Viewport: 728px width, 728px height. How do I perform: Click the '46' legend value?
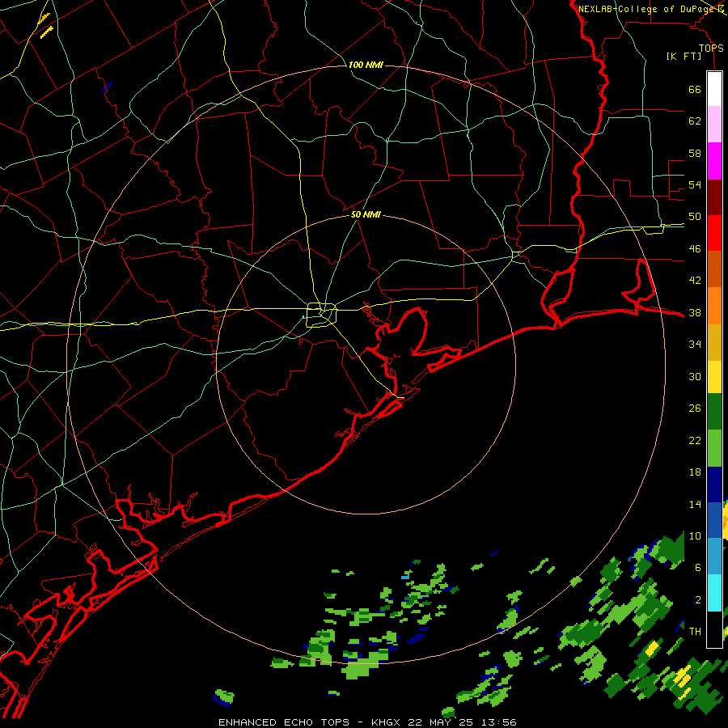click(x=695, y=249)
